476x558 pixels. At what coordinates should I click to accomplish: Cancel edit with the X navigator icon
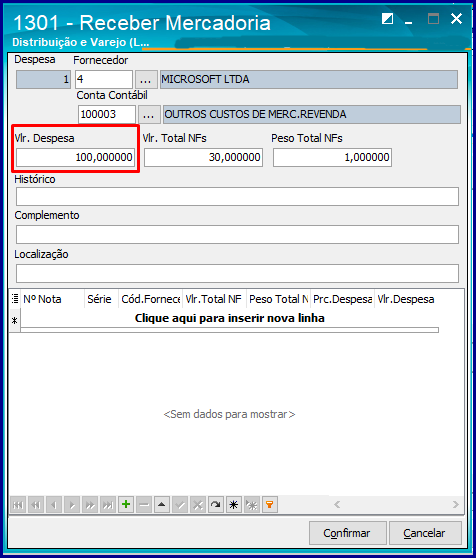tap(198, 504)
